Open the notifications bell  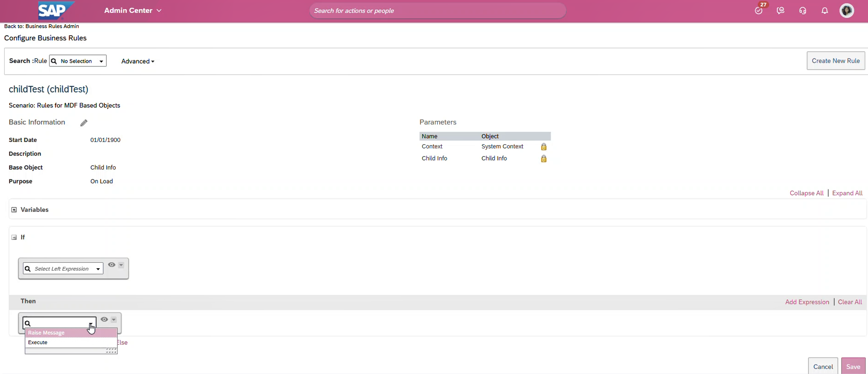824,11
